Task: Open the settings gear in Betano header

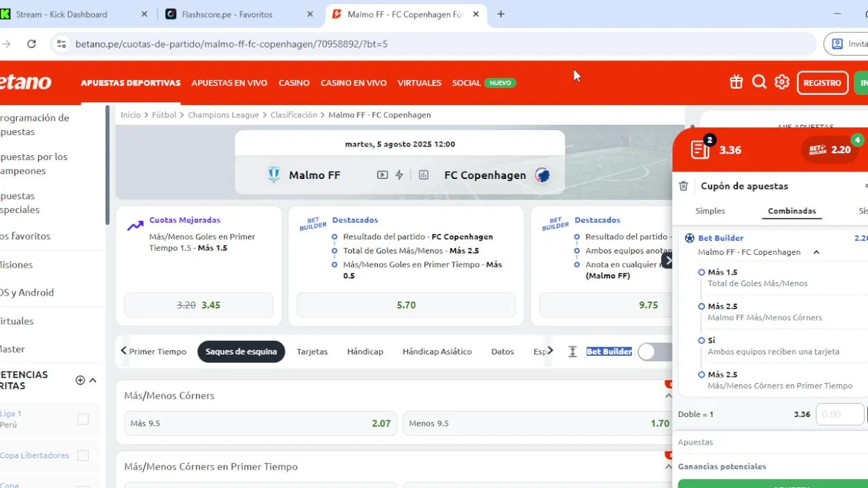Action: [782, 83]
